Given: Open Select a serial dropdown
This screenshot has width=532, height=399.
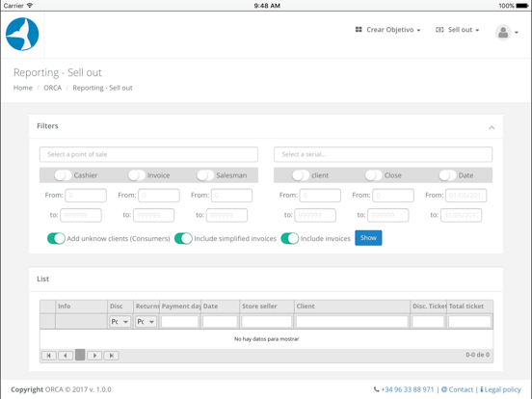Looking at the screenshot, I should click(x=383, y=154).
